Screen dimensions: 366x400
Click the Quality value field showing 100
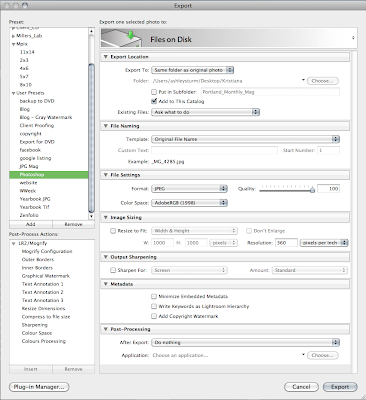(x=328, y=189)
